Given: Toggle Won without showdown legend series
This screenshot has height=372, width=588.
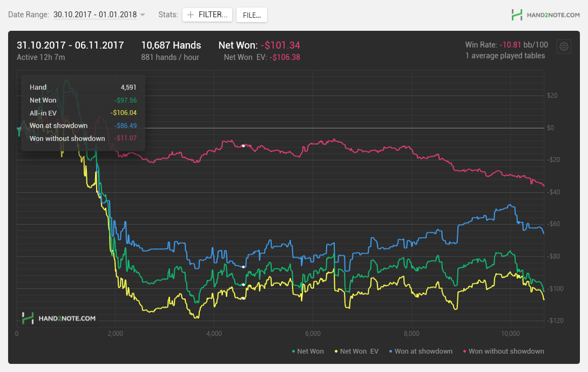Looking at the screenshot, I should coord(503,351).
